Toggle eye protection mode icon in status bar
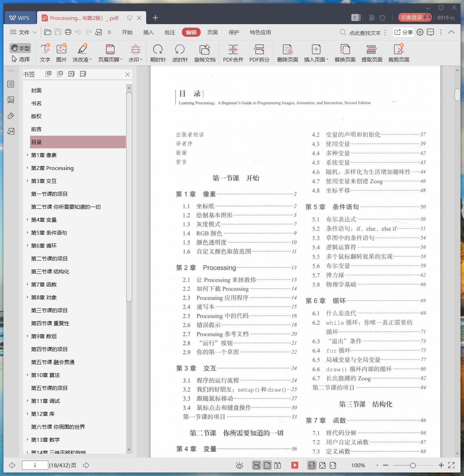This screenshot has height=476, width=464. (x=240, y=465)
